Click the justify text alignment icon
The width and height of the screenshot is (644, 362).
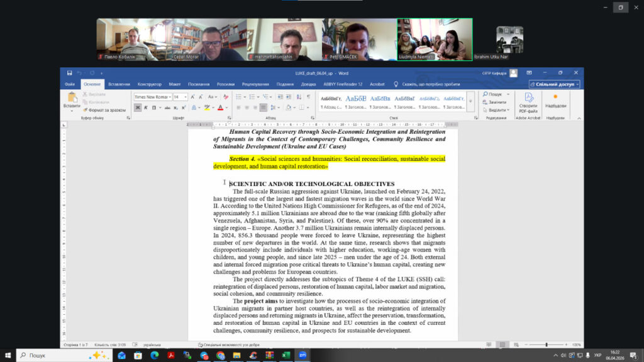coord(264,107)
